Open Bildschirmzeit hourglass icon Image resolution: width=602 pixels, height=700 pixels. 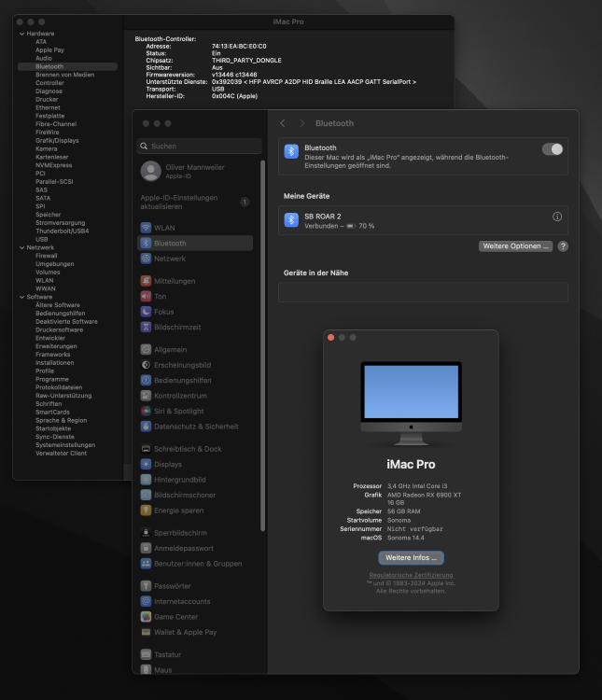pos(146,328)
